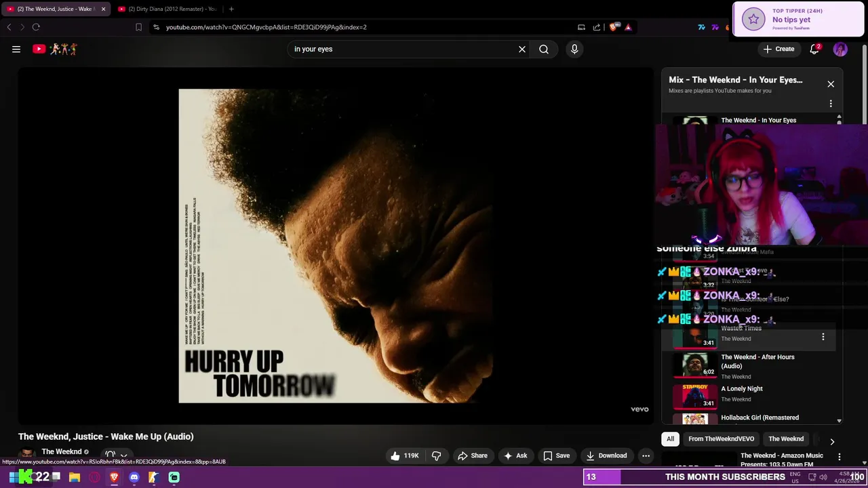Screen dimensions: 868x488
Task: Reload the page in browser
Action: click(36, 27)
